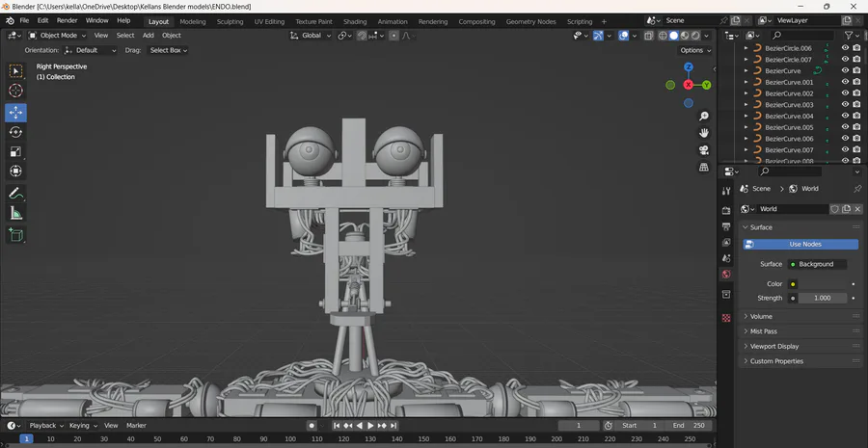Viewport: 868px width, 448px height.
Task: Click the Y axis on navigation gizmo
Action: pyautogui.click(x=707, y=85)
